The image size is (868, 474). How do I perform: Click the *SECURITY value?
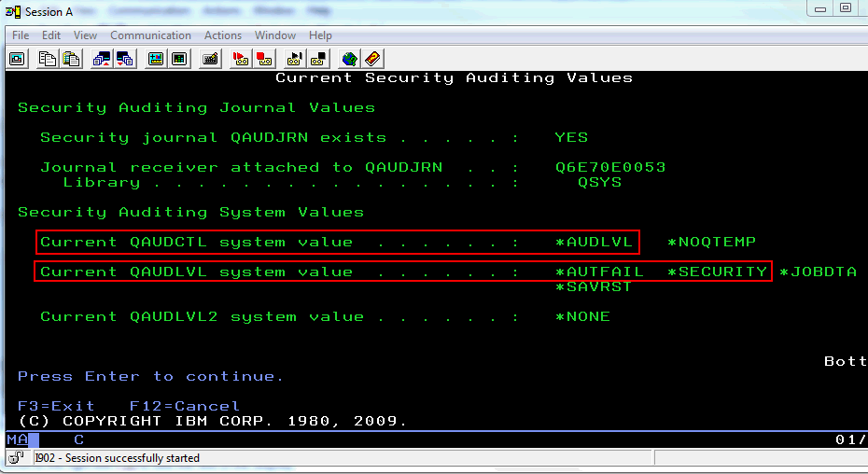pyautogui.click(x=717, y=272)
